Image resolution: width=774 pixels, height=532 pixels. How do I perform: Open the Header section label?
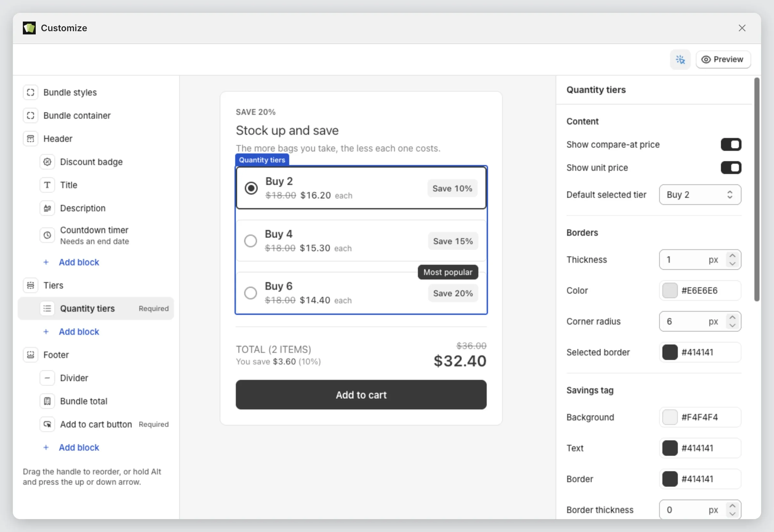coord(58,139)
